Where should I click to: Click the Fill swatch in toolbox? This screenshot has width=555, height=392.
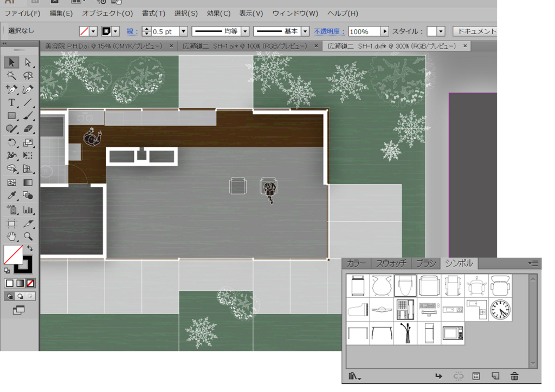tap(13, 254)
